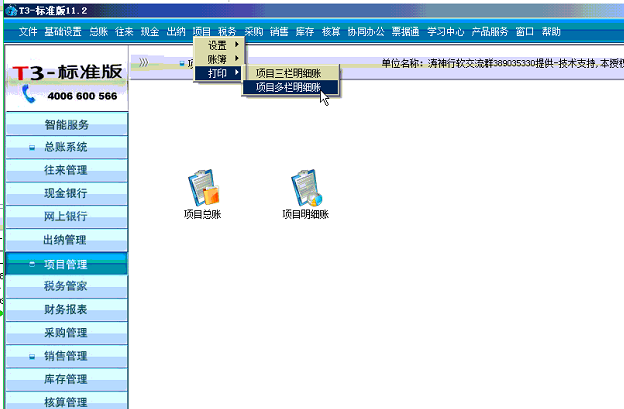
Task: Open the 销售 menu
Action: click(279, 31)
